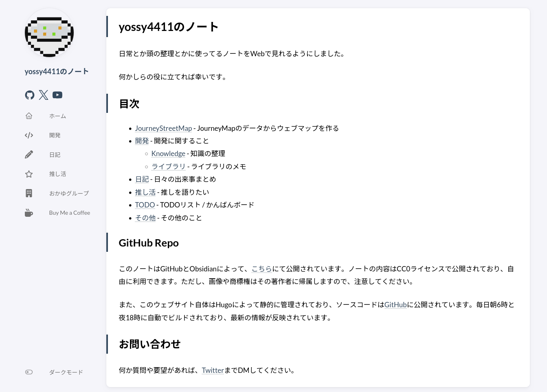Click the pixel-art avatar image
This screenshot has width=547, height=392.
point(49,33)
